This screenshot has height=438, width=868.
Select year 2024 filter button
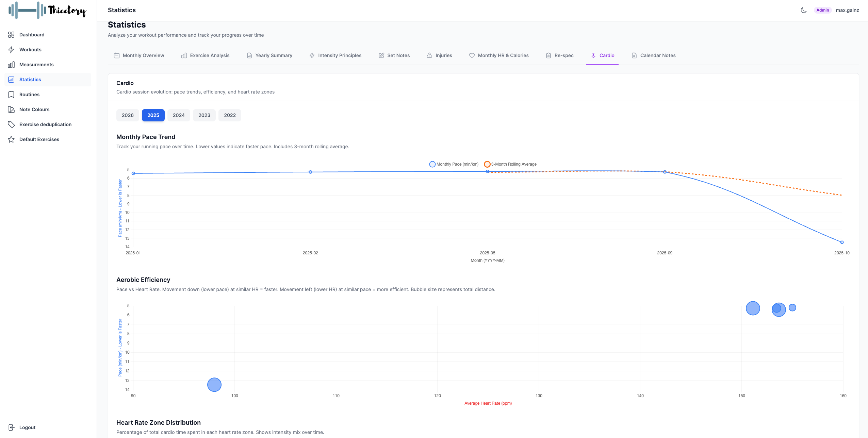point(179,115)
